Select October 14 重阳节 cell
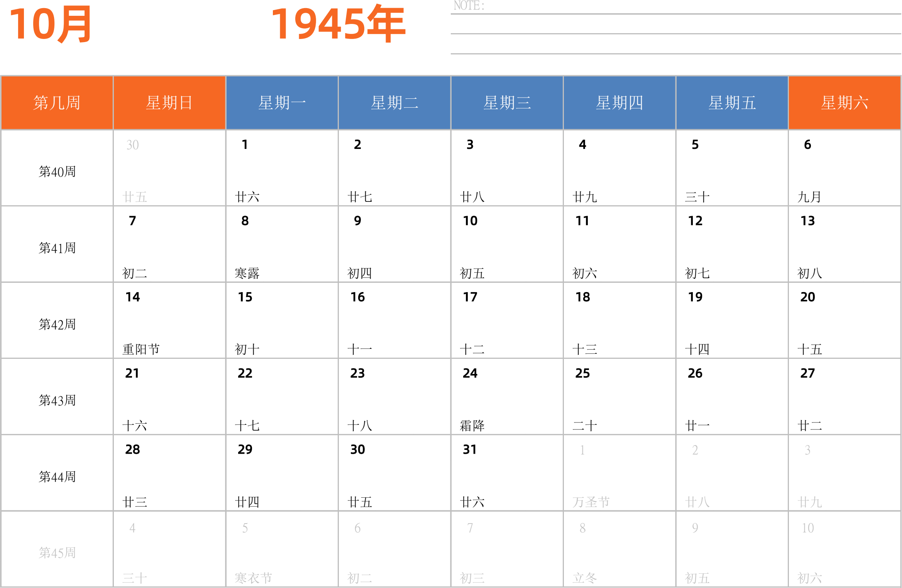 (169, 320)
